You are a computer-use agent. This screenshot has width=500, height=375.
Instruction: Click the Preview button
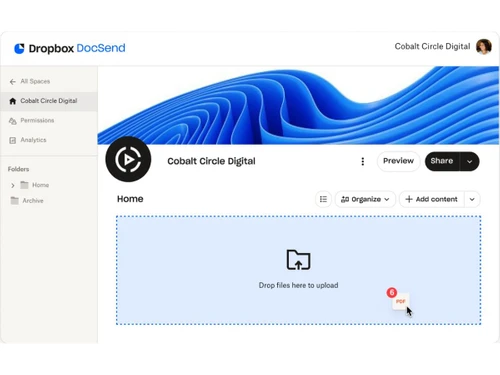point(398,161)
